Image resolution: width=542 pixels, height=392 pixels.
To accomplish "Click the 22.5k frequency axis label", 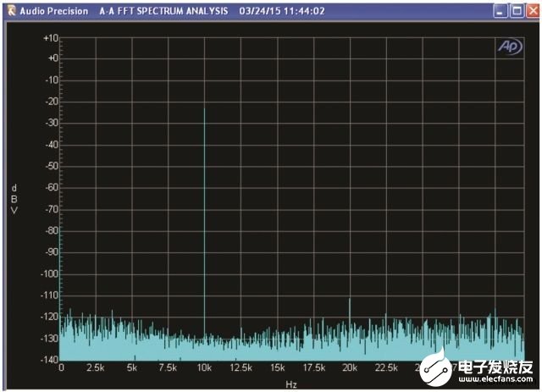I will point(386,367).
